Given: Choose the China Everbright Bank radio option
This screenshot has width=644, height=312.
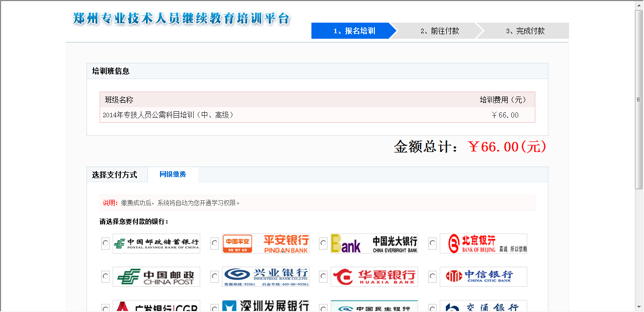Looking at the screenshot, I should 324,244.
